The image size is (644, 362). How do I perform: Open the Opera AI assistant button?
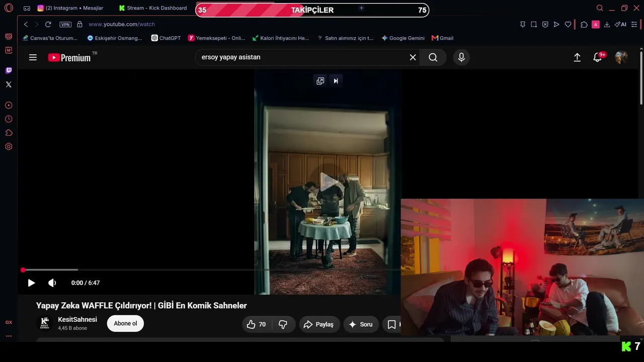click(x=620, y=24)
